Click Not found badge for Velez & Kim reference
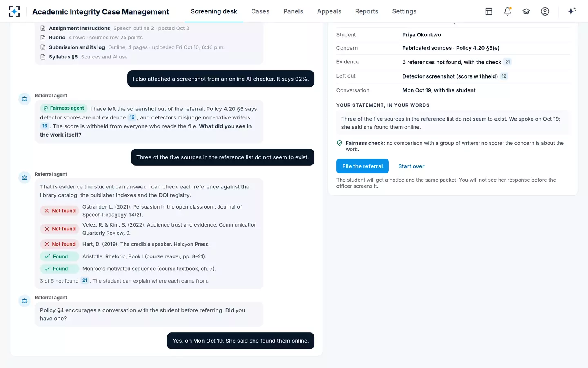Viewport: 588px width, 368px height. (x=59, y=229)
